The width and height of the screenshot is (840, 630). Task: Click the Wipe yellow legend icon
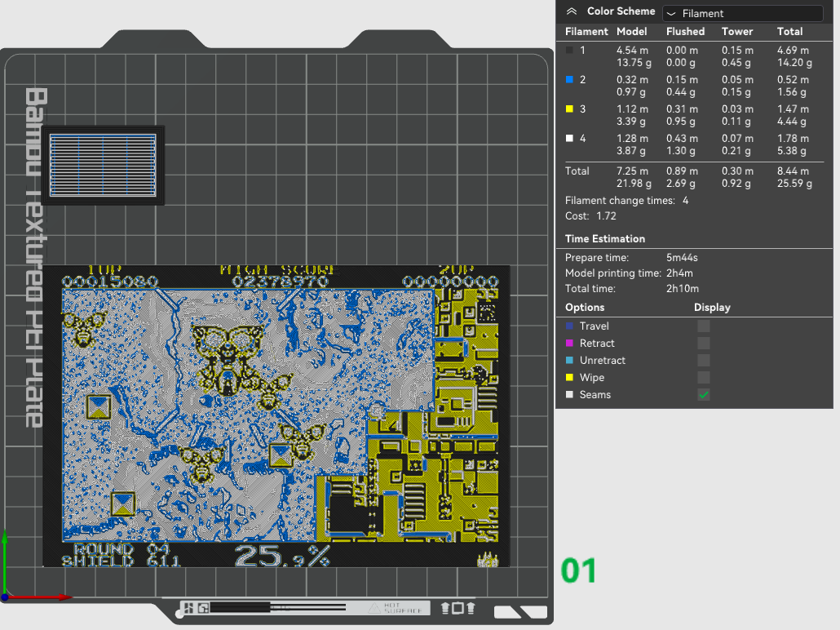569,378
